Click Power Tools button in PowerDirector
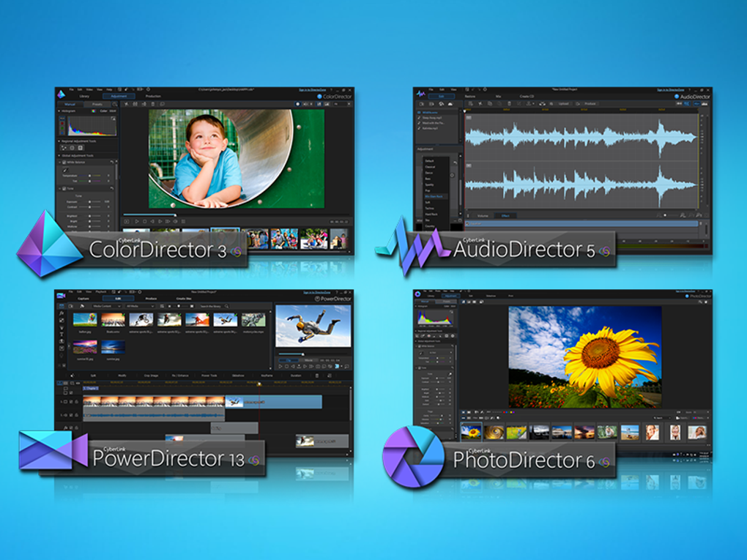 pyautogui.click(x=209, y=376)
